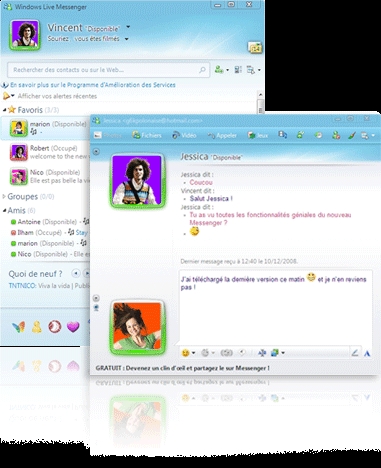Open the emoticon dropdown arrow
The width and height of the screenshot is (381, 468).
[x=193, y=353]
